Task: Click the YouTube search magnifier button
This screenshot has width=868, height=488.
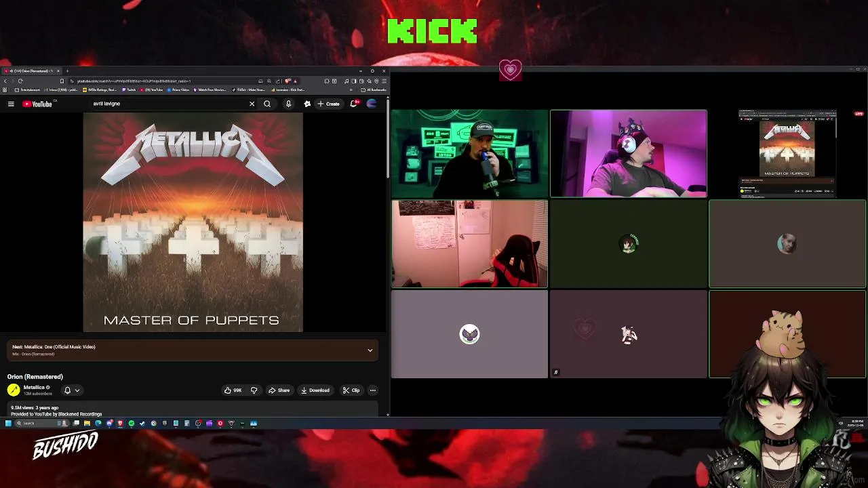Action: click(267, 104)
